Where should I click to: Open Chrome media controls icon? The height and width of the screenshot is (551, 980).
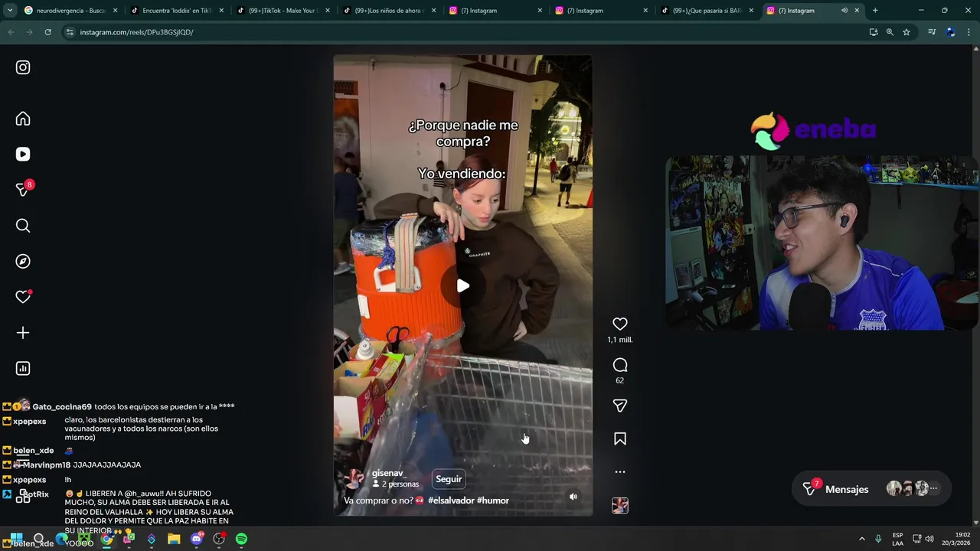932,32
